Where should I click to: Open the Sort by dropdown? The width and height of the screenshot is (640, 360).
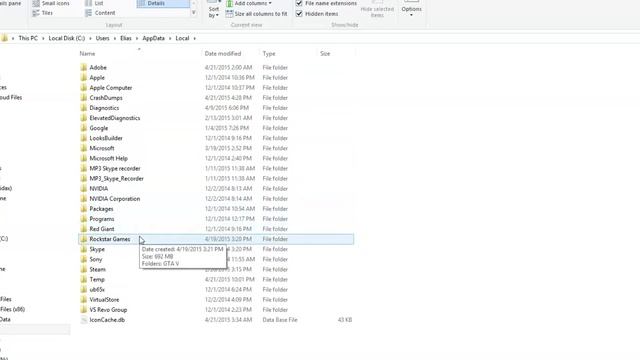(213, 10)
